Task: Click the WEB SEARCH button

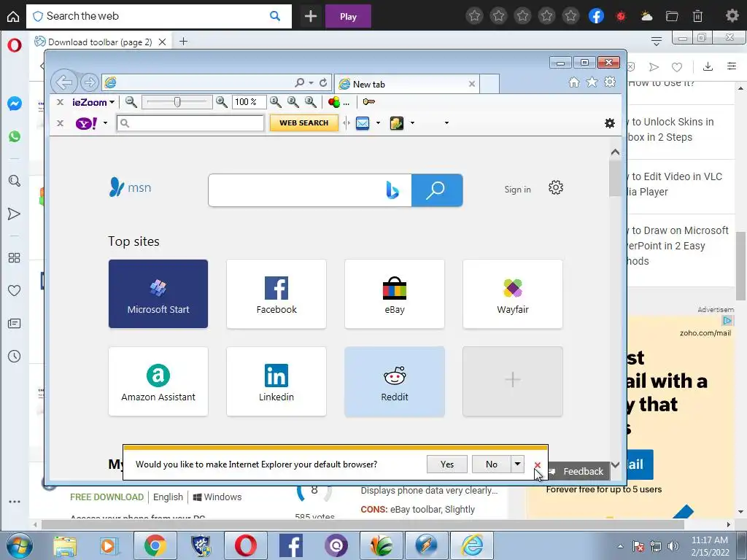Action: click(304, 122)
